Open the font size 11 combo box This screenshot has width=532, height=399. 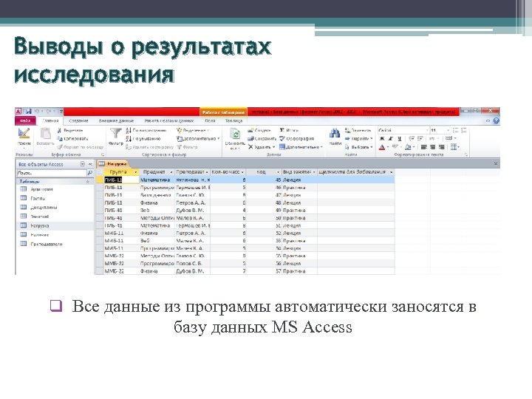440,130
